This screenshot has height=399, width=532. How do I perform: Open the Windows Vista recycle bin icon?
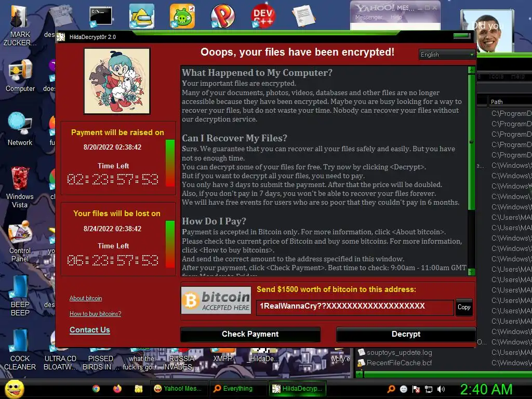pyautogui.click(x=20, y=187)
